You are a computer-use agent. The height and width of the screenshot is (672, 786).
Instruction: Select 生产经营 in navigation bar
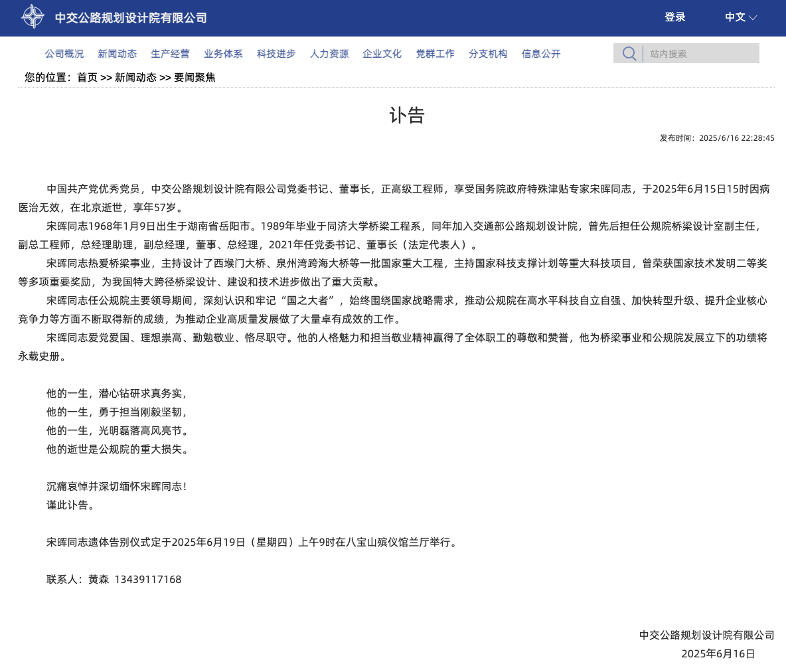pyautogui.click(x=170, y=54)
